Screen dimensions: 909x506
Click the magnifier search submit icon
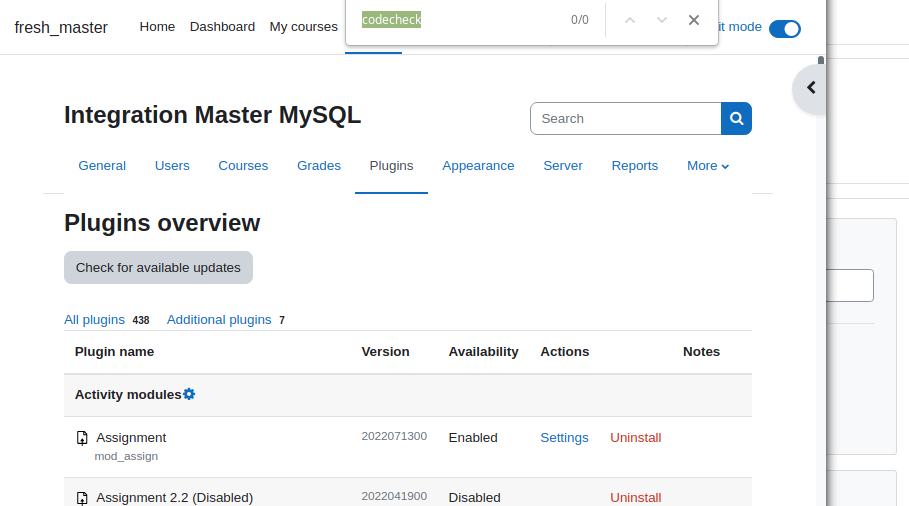(736, 118)
